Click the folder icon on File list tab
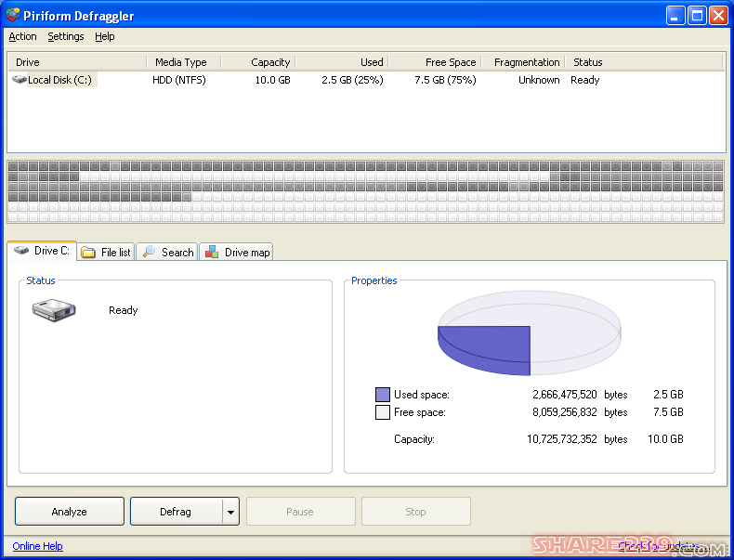 (88, 253)
